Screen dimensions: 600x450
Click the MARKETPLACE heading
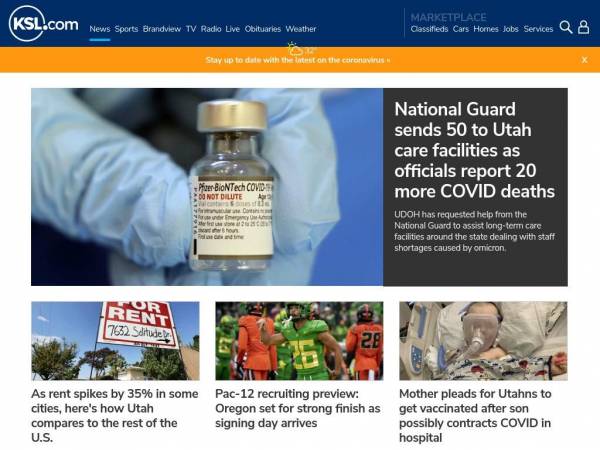(x=448, y=17)
